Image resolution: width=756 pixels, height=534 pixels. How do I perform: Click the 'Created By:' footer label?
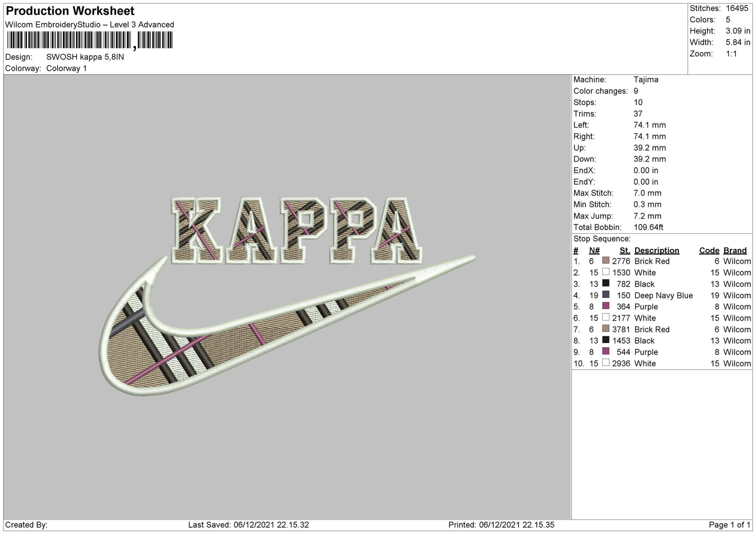pos(27,525)
